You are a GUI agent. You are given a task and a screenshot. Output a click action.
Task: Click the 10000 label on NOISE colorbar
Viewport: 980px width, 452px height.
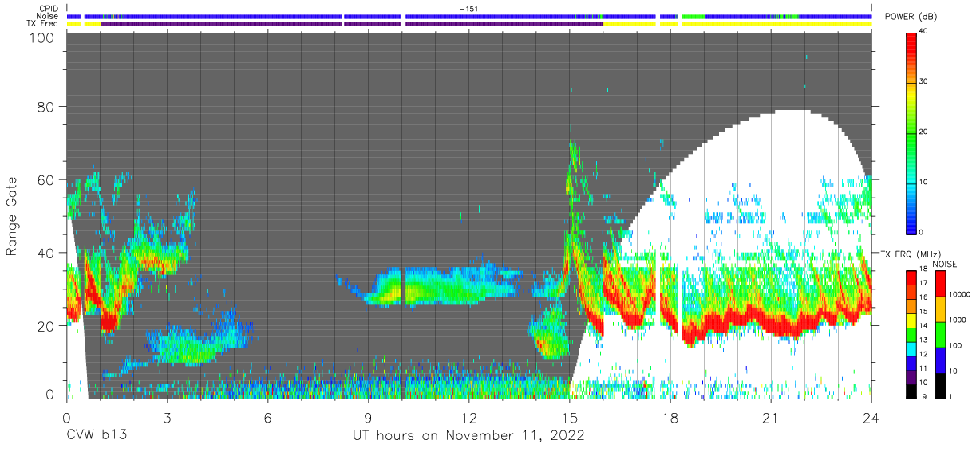coord(959,295)
